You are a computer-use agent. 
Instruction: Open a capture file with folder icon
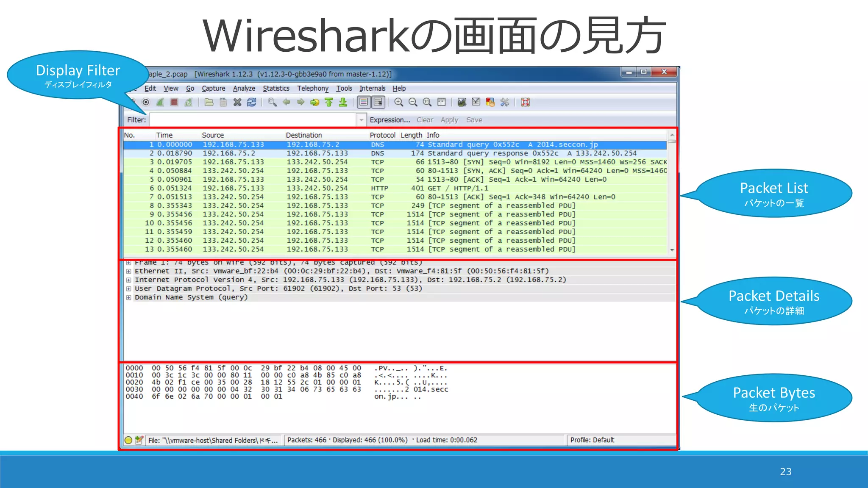pyautogui.click(x=209, y=103)
